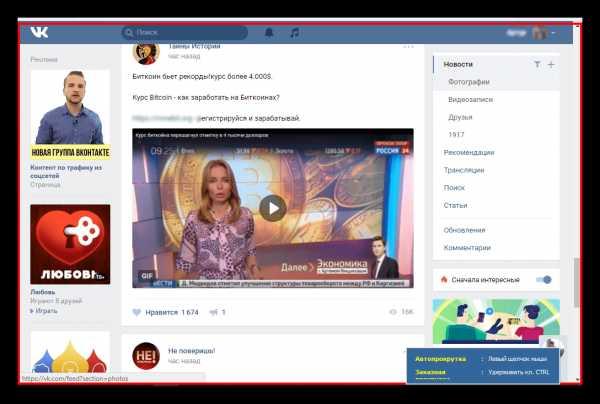Click the GIF badge on the video
The image size is (600, 404).
(x=147, y=275)
